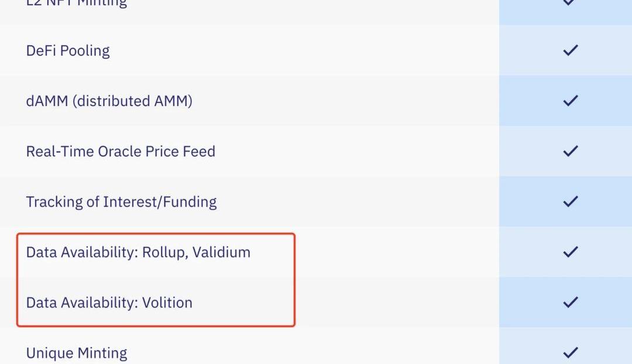Click the word Validium

[221, 252]
